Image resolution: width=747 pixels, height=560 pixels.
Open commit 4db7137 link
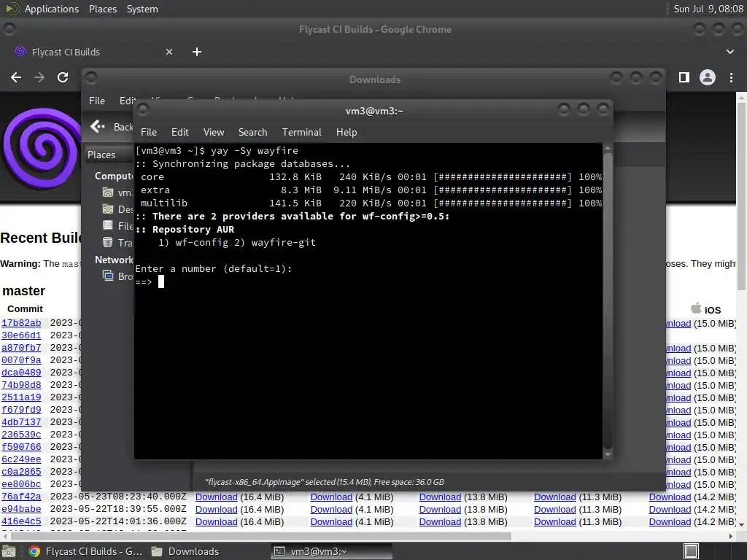click(x=21, y=422)
